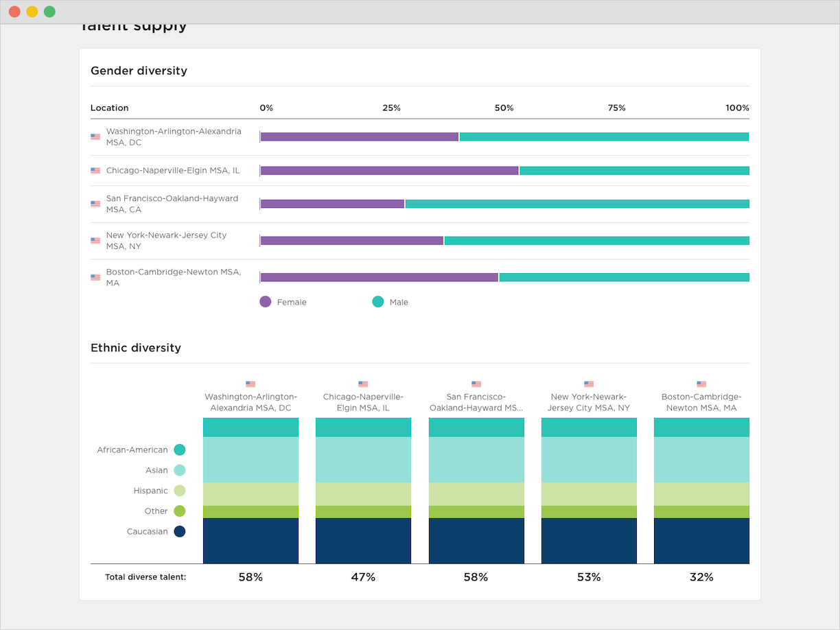
Task: Click the flag icon beside San Francisco-Oakland-Hayward row
Action: (x=95, y=204)
